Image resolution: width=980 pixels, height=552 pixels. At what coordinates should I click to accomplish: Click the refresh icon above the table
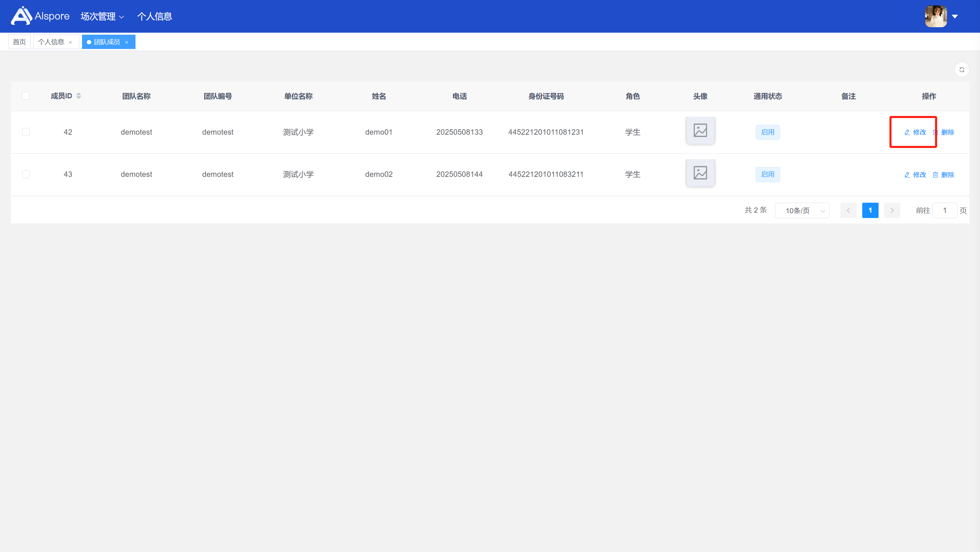click(961, 70)
